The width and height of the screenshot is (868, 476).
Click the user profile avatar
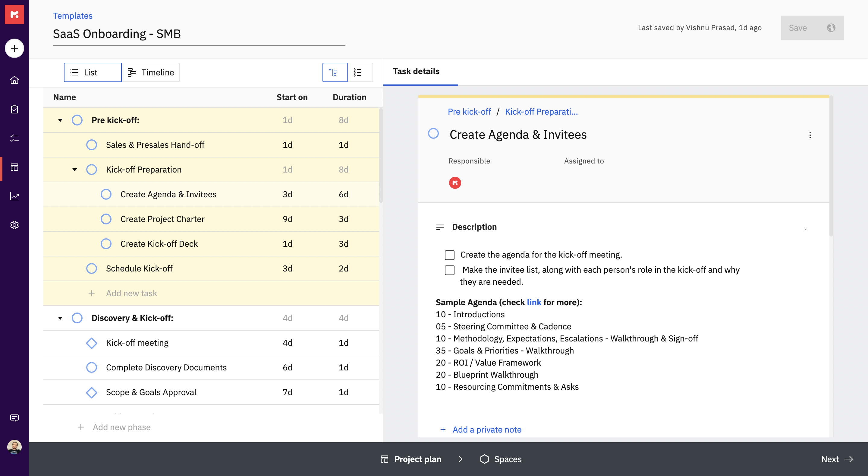pyautogui.click(x=14, y=447)
